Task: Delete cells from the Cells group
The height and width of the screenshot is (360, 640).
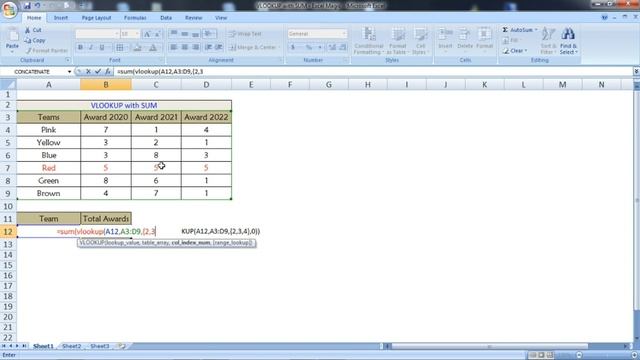Action: tap(464, 41)
